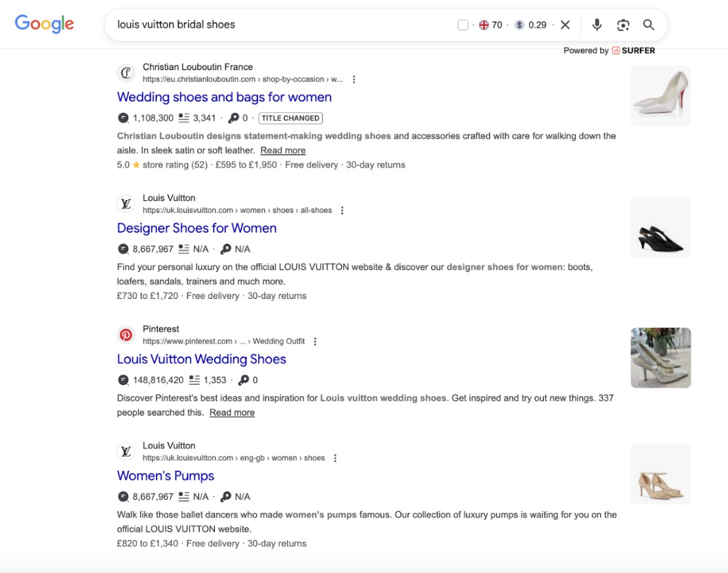
Task: Click the pinterest.com Wedding Outfit breadcrumb
Action: [x=223, y=341]
